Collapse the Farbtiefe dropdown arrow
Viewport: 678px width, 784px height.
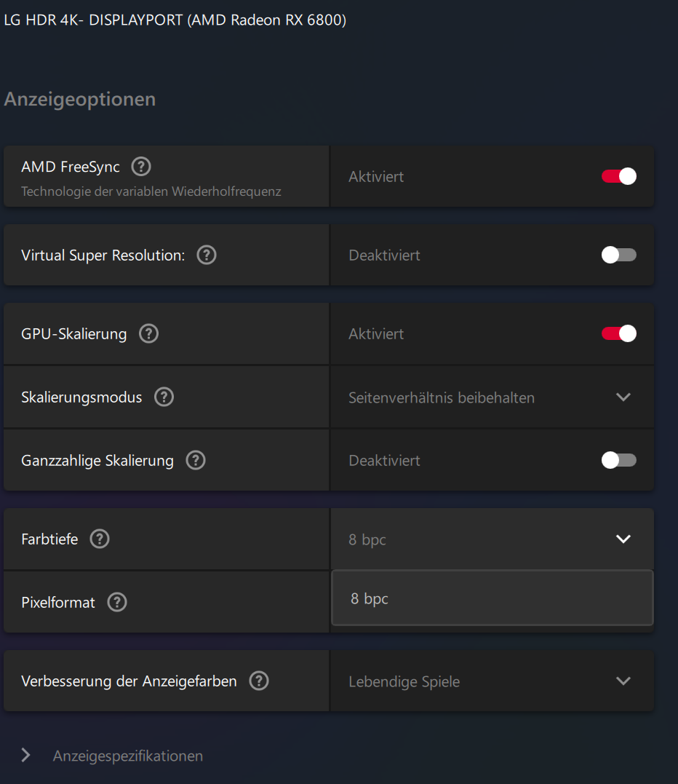pyautogui.click(x=623, y=539)
